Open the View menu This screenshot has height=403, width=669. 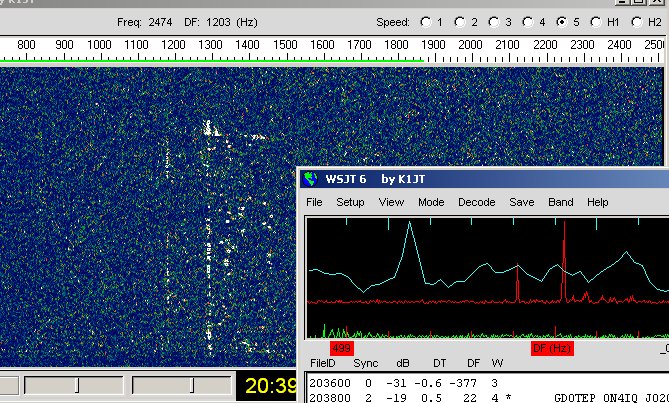[x=391, y=202]
